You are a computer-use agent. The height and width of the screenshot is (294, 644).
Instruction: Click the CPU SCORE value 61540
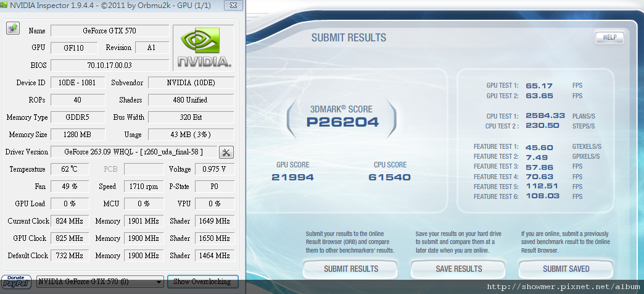tap(389, 177)
